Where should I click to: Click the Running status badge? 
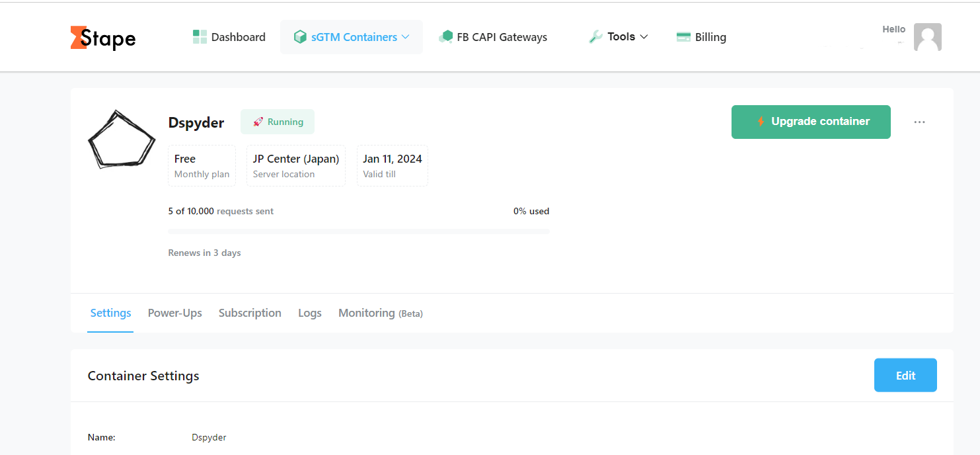click(278, 122)
